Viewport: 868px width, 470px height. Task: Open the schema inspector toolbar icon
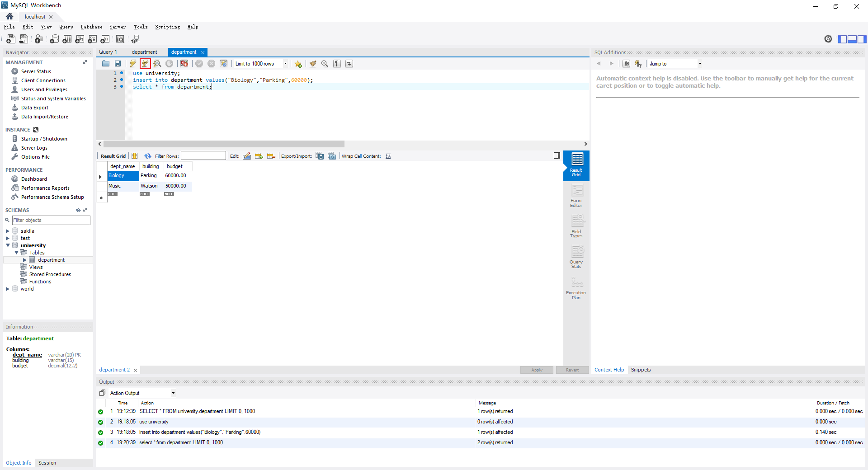point(39,39)
